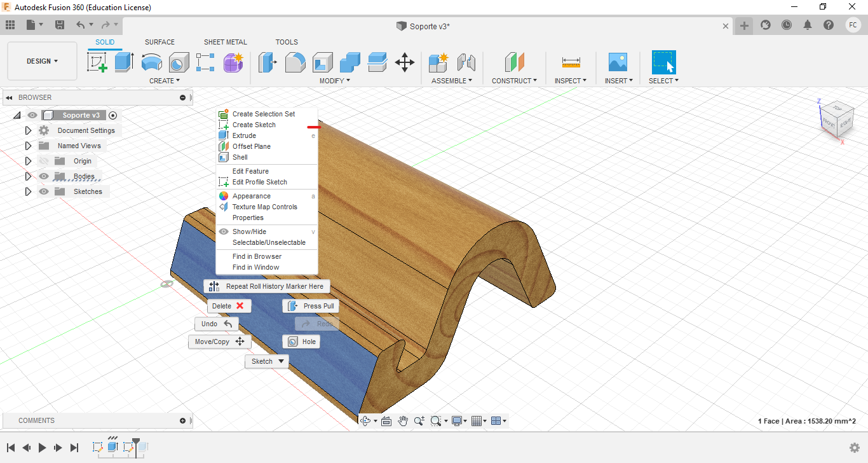Open the Sketch dropdown in the marking menu
The image size is (868, 463).
pos(267,361)
